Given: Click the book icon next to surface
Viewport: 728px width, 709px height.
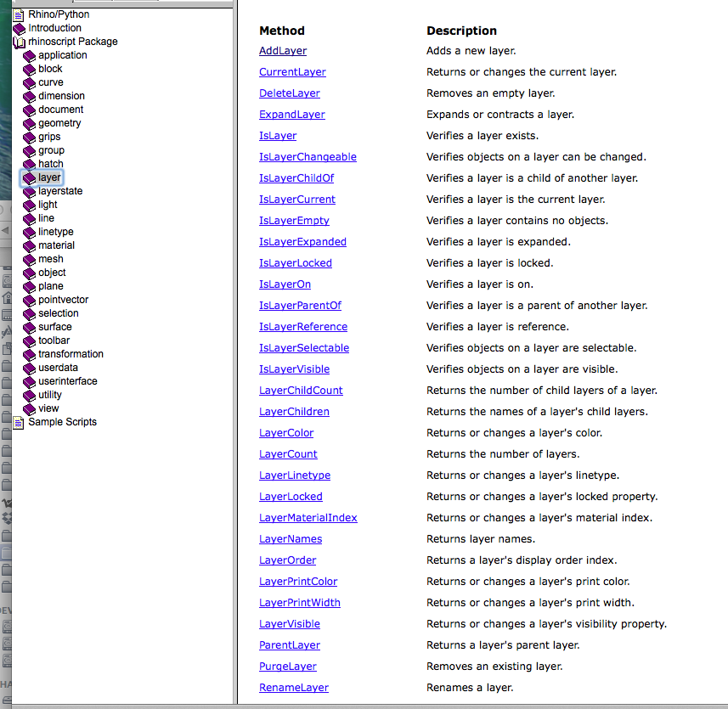Looking at the screenshot, I should [x=29, y=328].
